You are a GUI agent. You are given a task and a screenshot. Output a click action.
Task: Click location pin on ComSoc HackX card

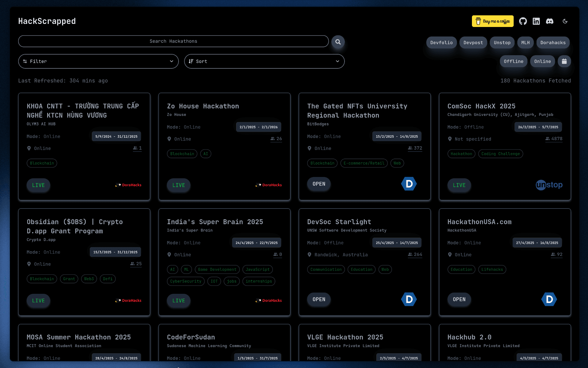pos(450,139)
